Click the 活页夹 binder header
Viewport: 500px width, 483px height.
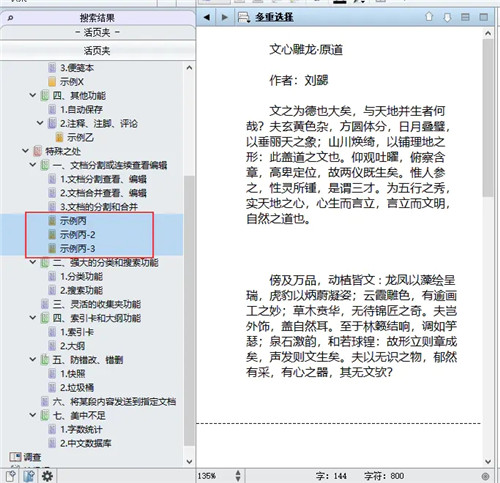click(x=97, y=50)
